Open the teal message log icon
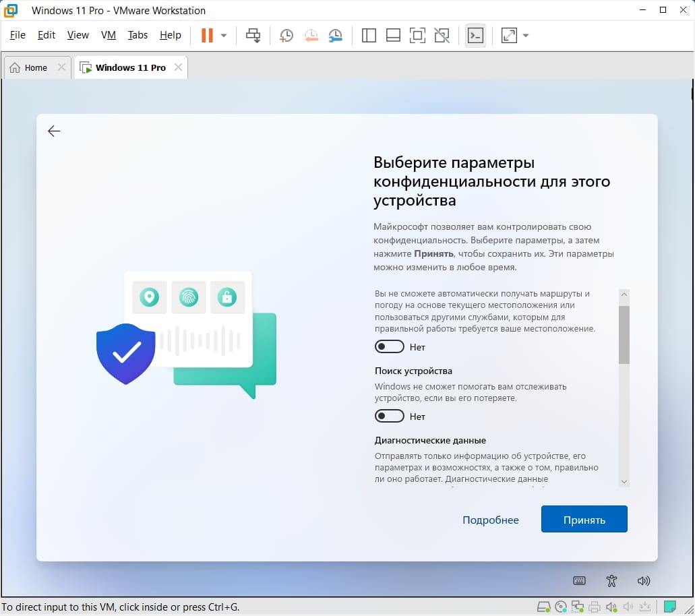695x616 pixels. [670, 607]
